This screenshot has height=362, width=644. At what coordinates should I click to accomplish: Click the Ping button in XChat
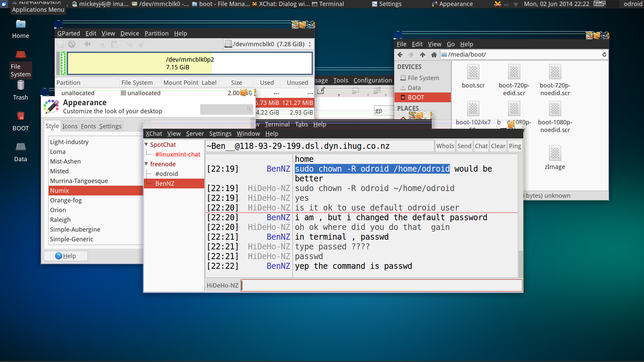pyautogui.click(x=515, y=146)
